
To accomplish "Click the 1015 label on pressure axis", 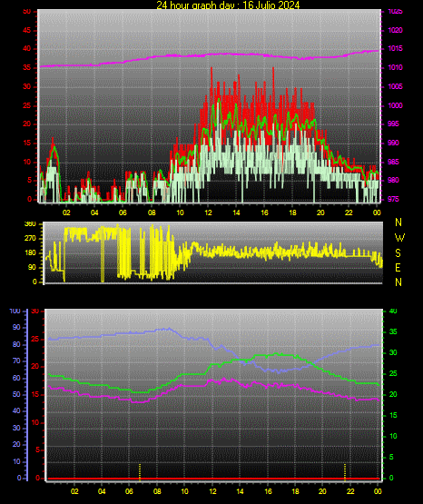I will (395, 48).
